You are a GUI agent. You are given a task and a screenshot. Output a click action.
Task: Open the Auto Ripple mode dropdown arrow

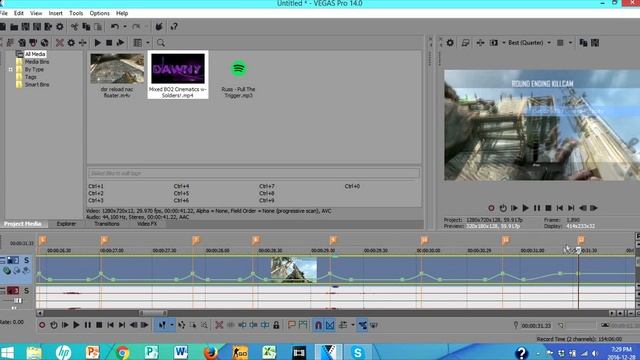pos(353,325)
